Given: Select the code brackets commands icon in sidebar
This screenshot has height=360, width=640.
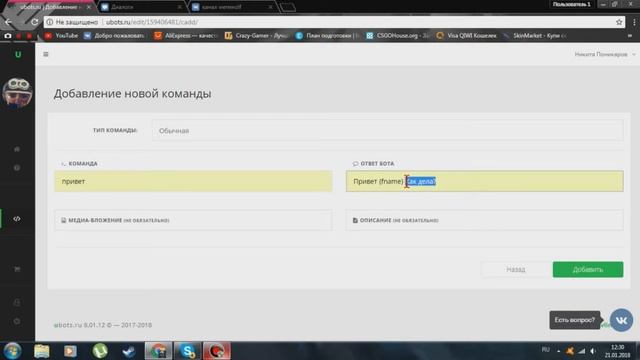Looking at the screenshot, I should [17, 219].
